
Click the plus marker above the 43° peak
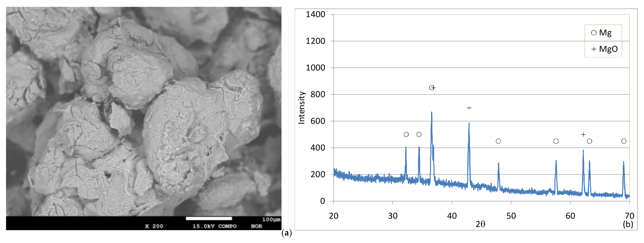[469, 108]
